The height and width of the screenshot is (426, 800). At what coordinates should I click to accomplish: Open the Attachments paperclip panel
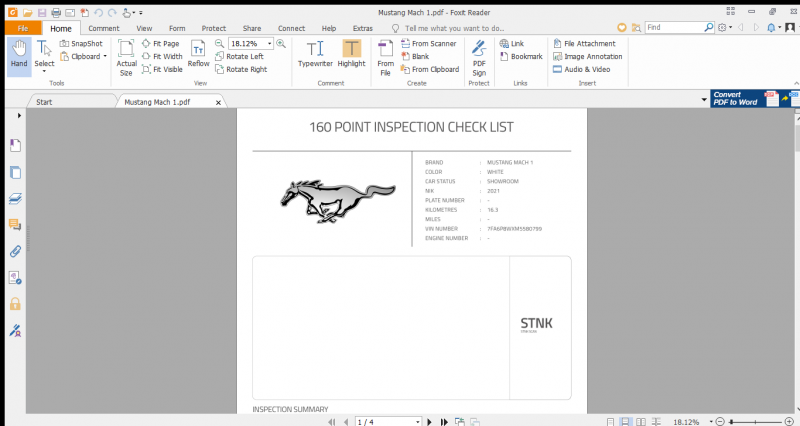tap(15, 252)
